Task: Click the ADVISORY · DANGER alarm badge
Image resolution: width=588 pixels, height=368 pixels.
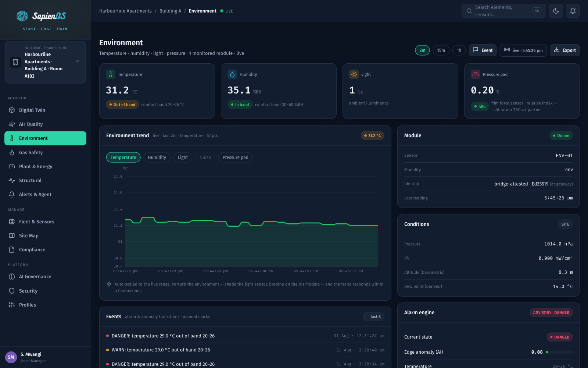Action: (x=551, y=312)
